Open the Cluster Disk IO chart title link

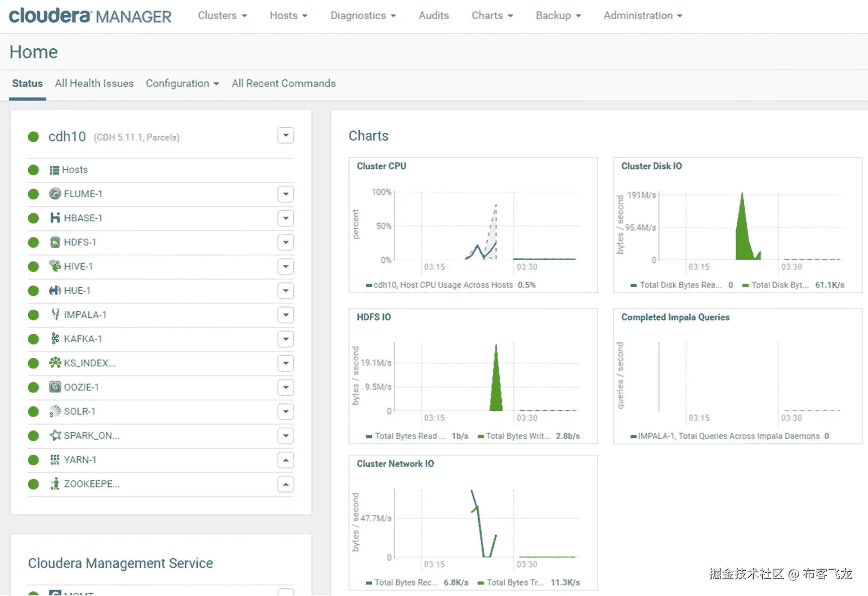(x=652, y=166)
